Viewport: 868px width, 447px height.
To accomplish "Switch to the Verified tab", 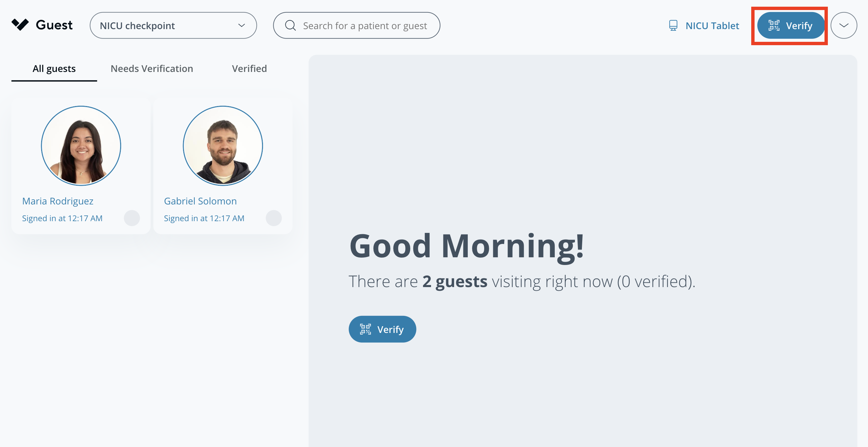I will click(x=249, y=69).
